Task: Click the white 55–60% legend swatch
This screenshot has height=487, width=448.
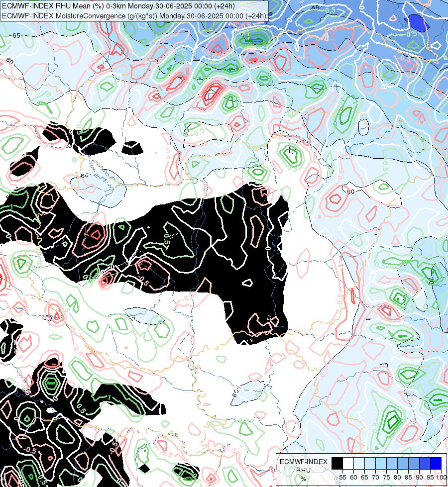Action: point(348,464)
